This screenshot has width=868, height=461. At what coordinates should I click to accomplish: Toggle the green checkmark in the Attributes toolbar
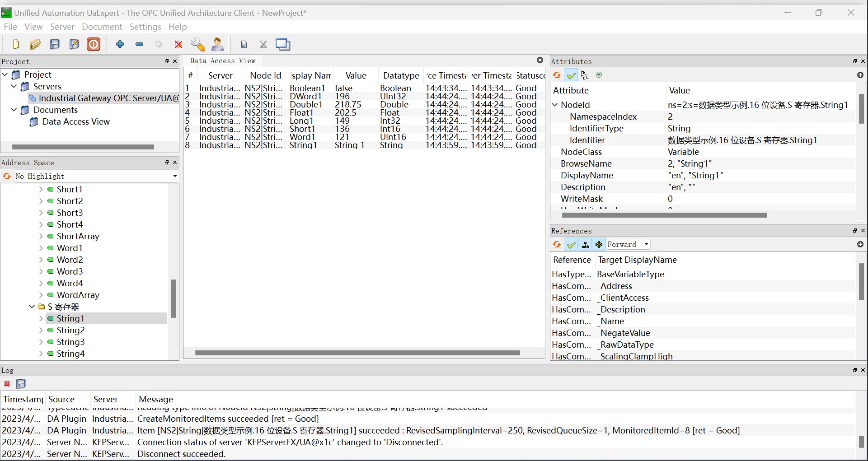pyautogui.click(x=571, y=75)
